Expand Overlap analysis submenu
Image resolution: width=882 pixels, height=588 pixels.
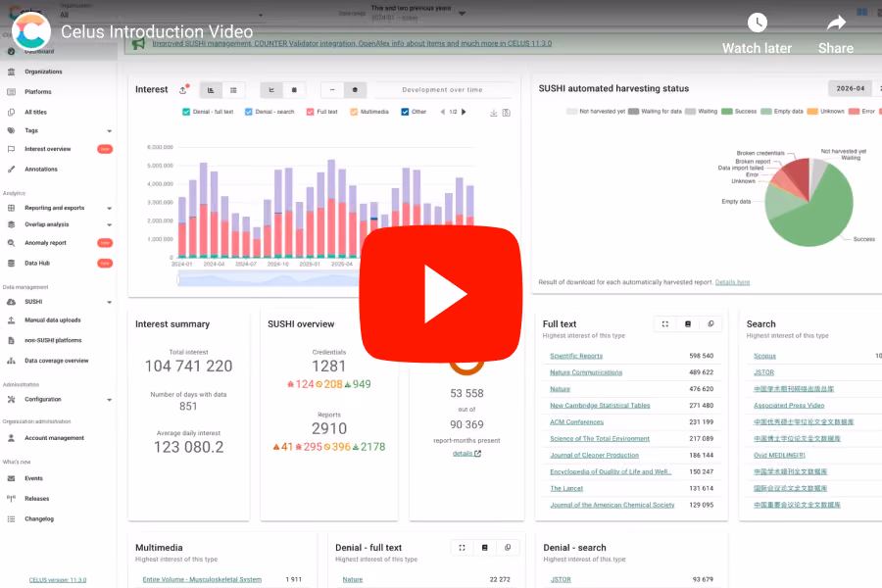point(109,225)
